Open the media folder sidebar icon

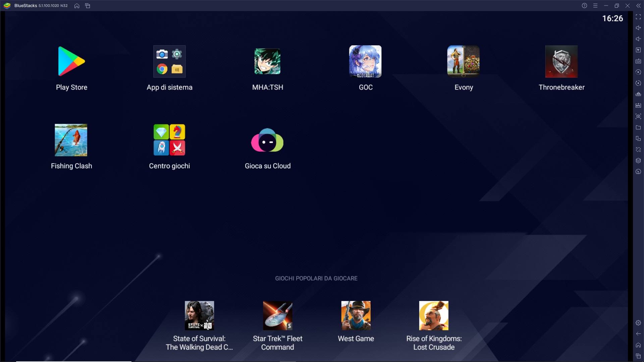(638, 127)
